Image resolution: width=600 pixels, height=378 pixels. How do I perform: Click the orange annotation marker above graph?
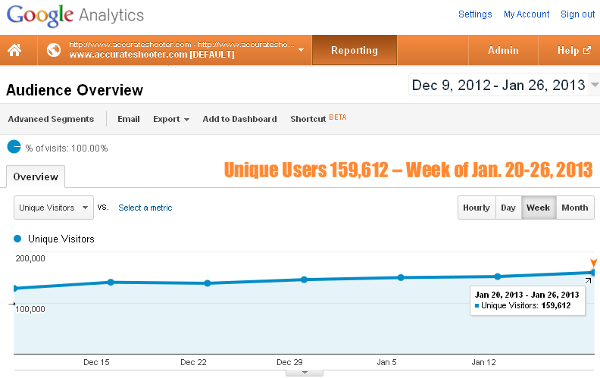[x=593, y=263]
